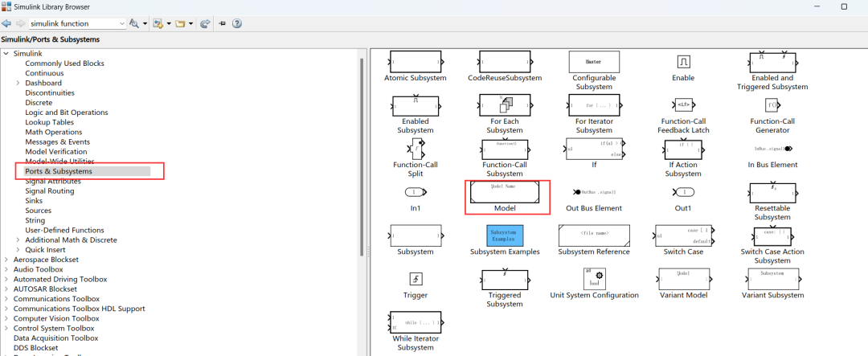Image resolution: width=868 pixels, height=356 pixels.
Task: Collapse the Simulink tree node
Action: pyautogui.click(x=6, y=54)
